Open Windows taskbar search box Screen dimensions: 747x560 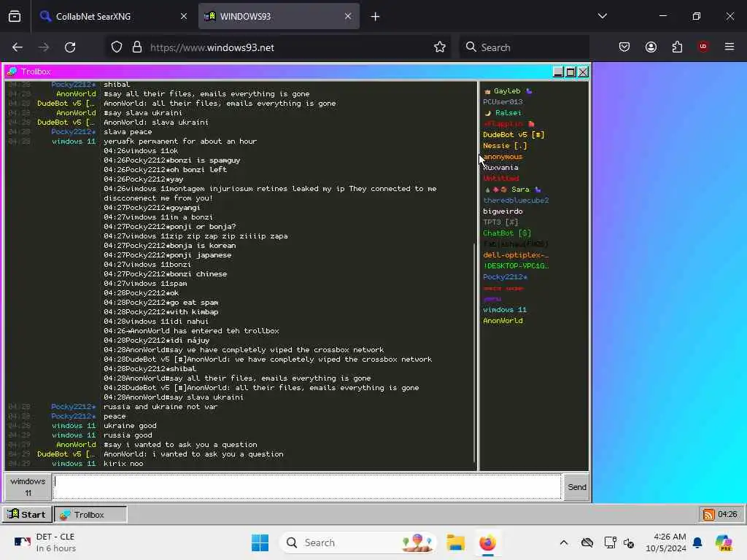tap(358, 542)
